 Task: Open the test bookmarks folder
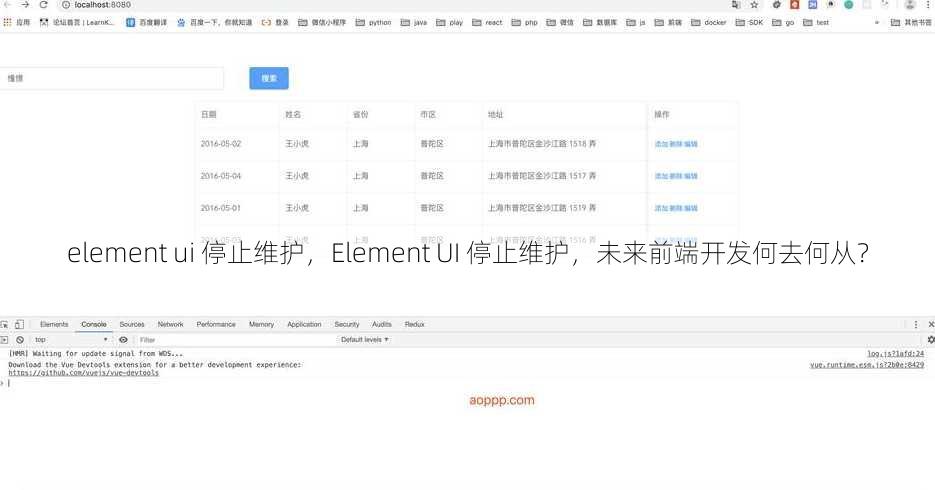click(x=816, y=22)
